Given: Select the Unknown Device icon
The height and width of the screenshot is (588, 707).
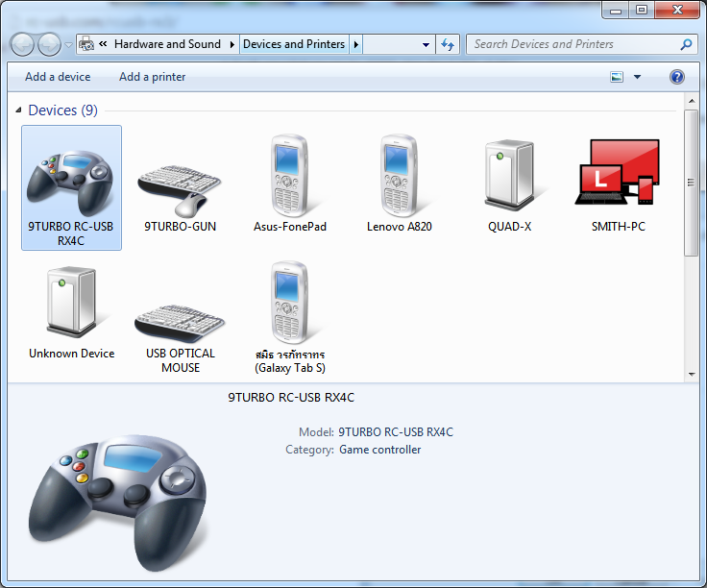Looking at the screenshot, I should (x=71, y=302).
